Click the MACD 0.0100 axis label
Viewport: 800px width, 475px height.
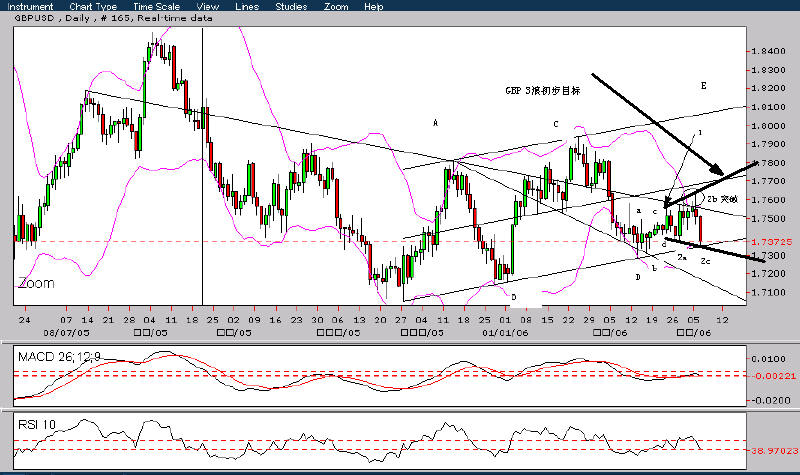pos(768,359)
